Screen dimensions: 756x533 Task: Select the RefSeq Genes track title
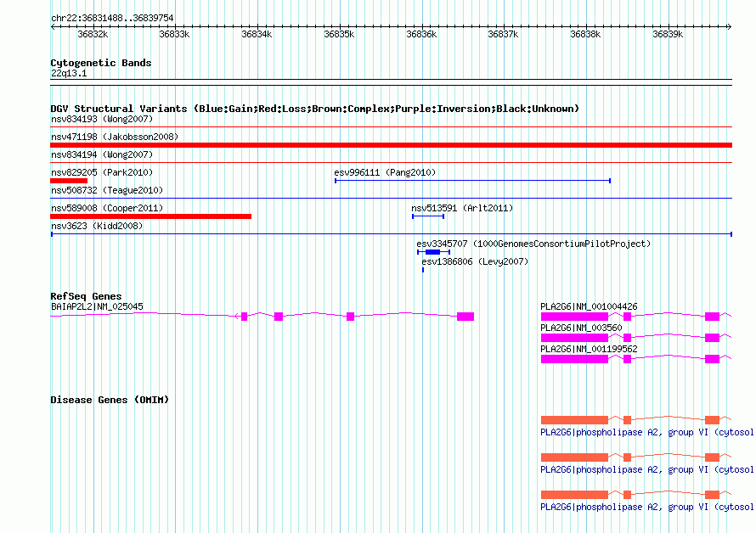tap(86, 296)
